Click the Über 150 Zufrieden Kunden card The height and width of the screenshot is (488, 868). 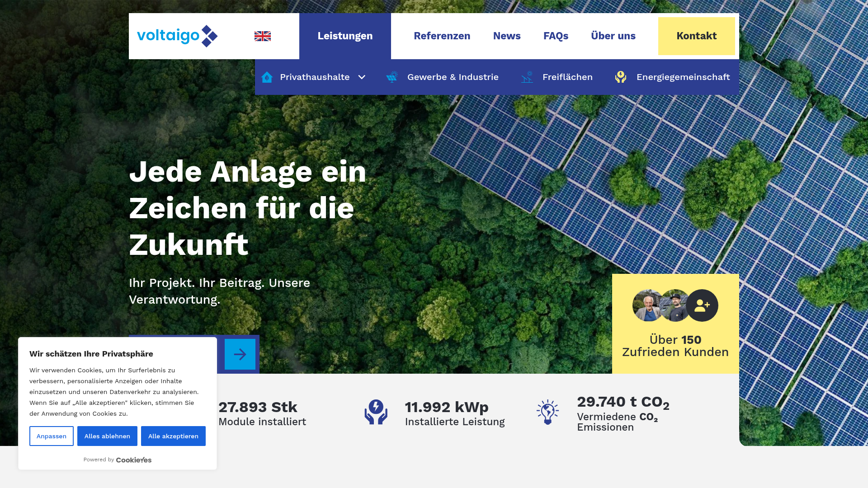coord(675,324)
